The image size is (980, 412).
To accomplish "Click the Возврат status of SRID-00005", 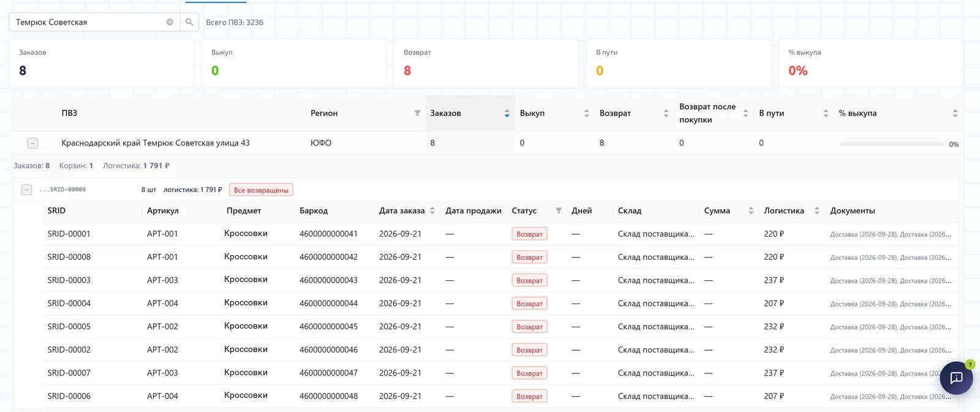I will coord(529,327).
